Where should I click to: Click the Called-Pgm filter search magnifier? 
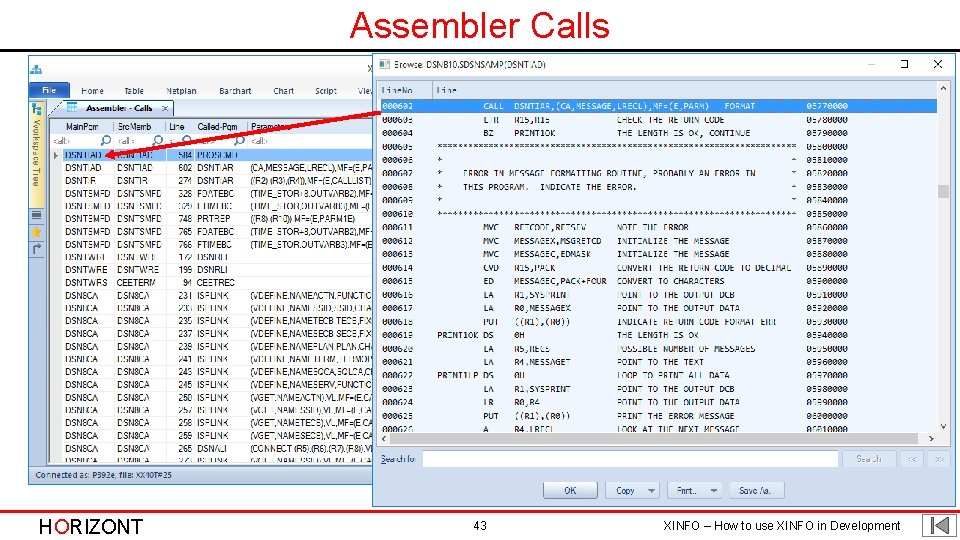tap(239, 141)
